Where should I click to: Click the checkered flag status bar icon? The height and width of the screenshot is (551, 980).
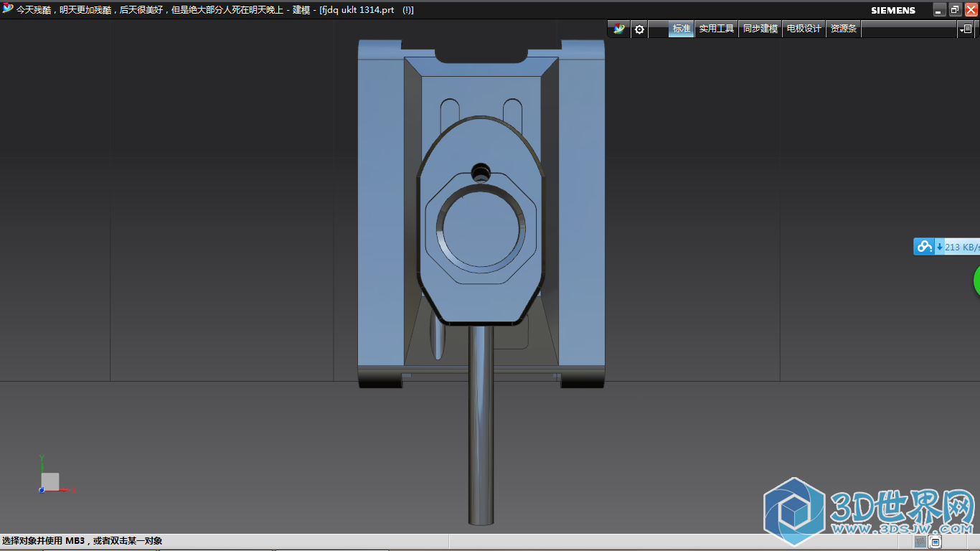(920, 542)
